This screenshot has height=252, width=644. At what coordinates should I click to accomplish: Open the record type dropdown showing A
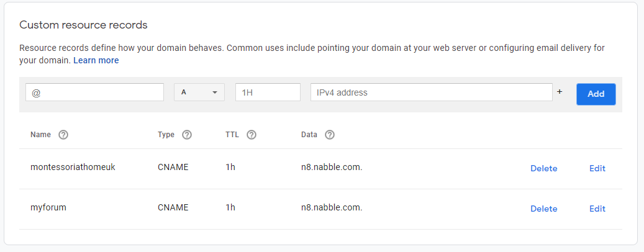[x=199, y=92]
